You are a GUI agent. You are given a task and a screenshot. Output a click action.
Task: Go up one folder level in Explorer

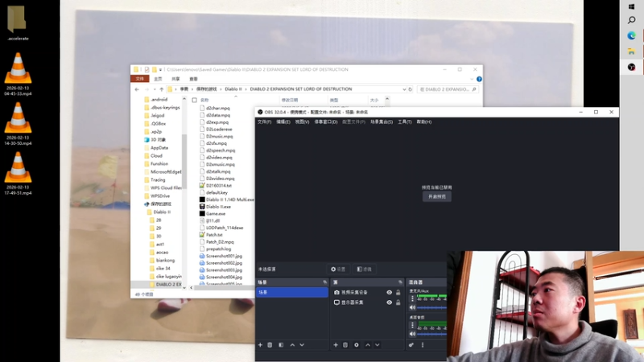point(162,89)
